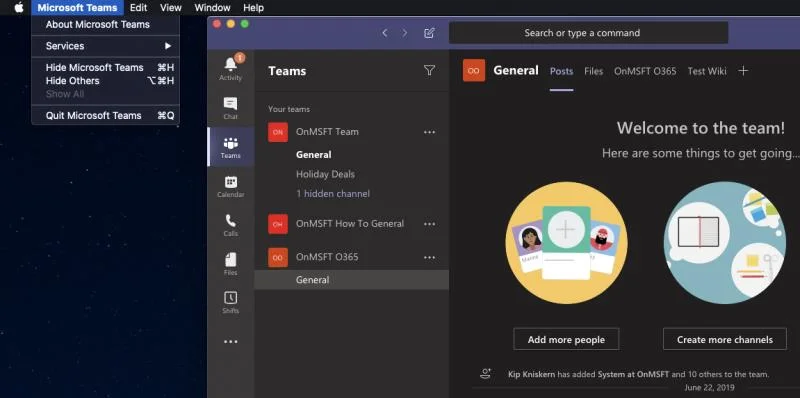Go forward with the right arrow
Image resolution: width=800 pixels, height=398 pixels.
[x=405, y=33]
